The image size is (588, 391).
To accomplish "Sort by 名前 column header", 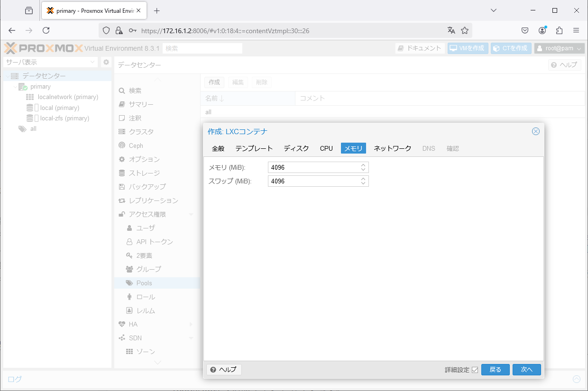I will pos(248,98).
